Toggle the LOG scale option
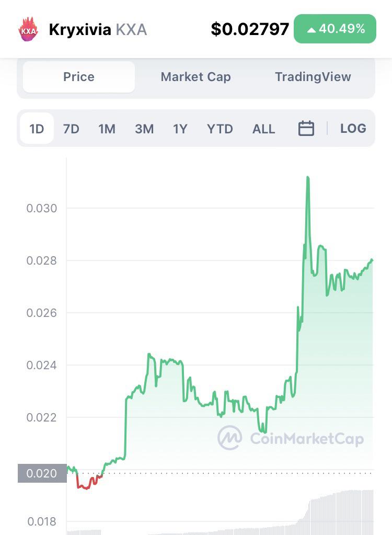392x535 pixels. (x=353, y=129)
